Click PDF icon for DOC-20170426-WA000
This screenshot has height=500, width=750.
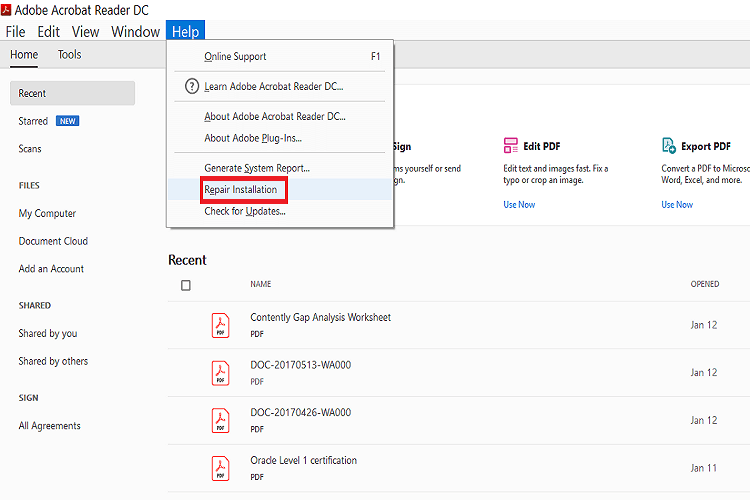pyautogui.click(x=221, y=421)
